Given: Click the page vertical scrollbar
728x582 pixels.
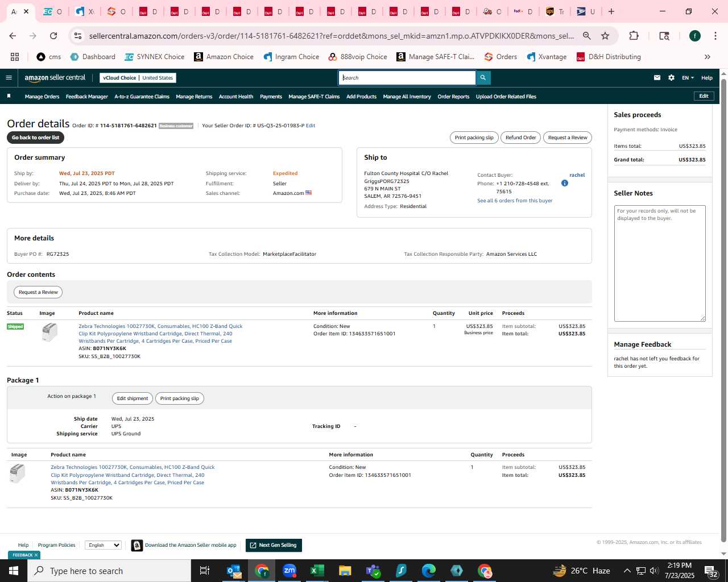Looking at the screenshot, I should [723, 310].
